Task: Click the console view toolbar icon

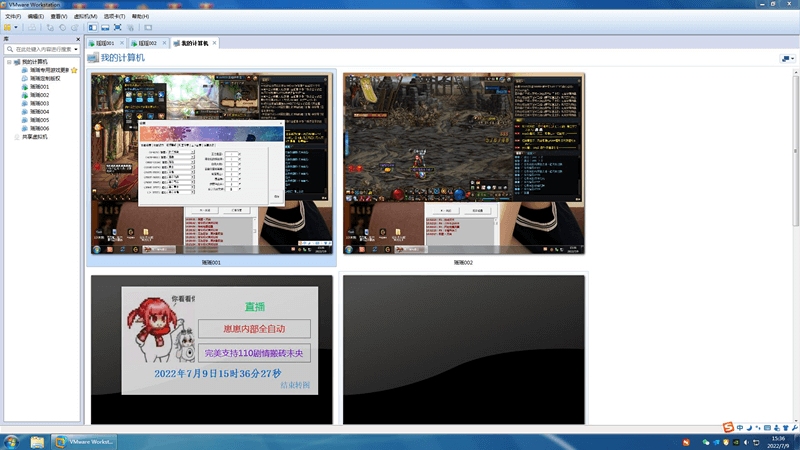Action: pyautogui.click(x=148, y=28)
